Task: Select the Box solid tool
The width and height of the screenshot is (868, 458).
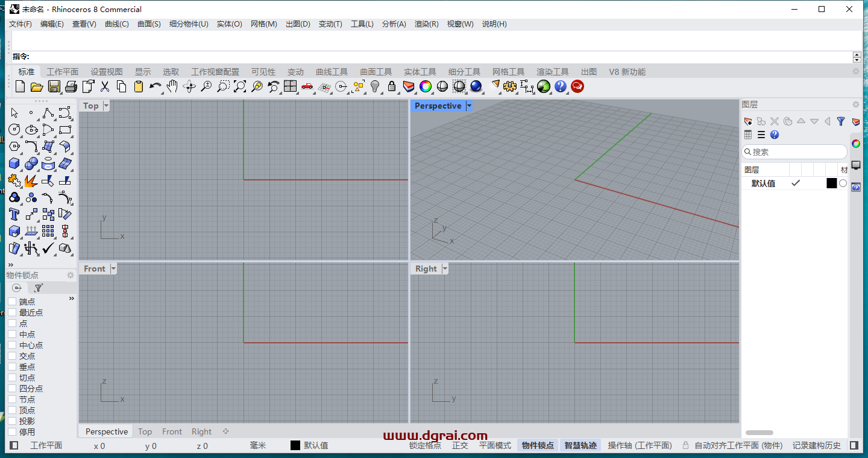Action: pos(14,164)
